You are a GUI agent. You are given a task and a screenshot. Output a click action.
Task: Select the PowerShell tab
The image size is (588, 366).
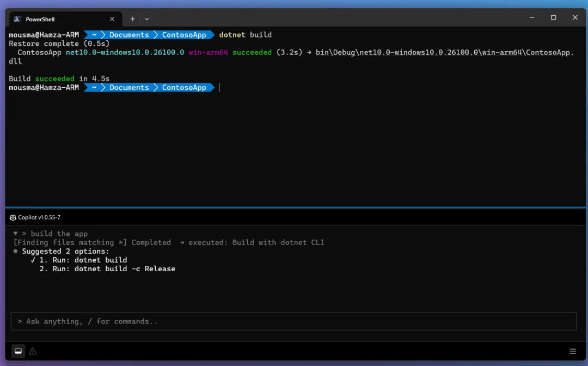(x=66, y=19)
